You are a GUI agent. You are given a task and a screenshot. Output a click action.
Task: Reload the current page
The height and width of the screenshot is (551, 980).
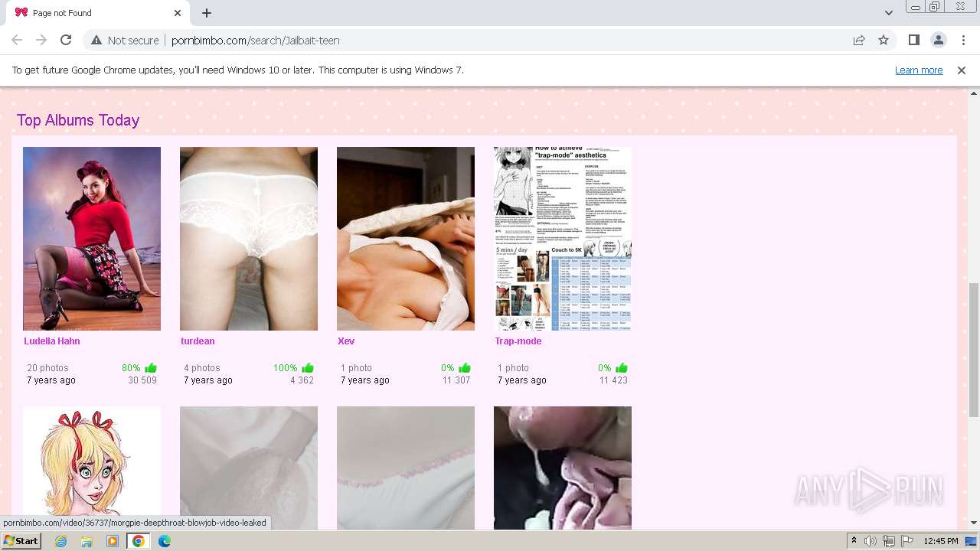(66, 40)
